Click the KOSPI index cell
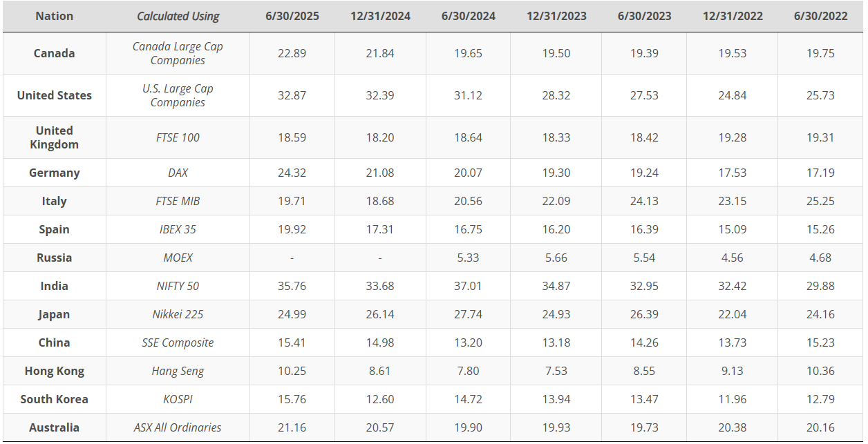 coord(178,399)
